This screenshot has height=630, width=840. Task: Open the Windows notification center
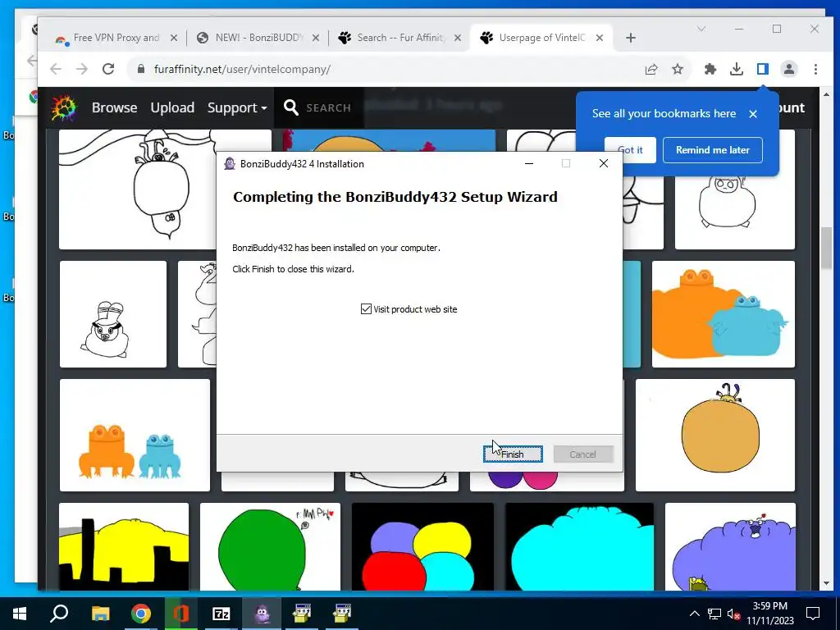click(813, 614)
